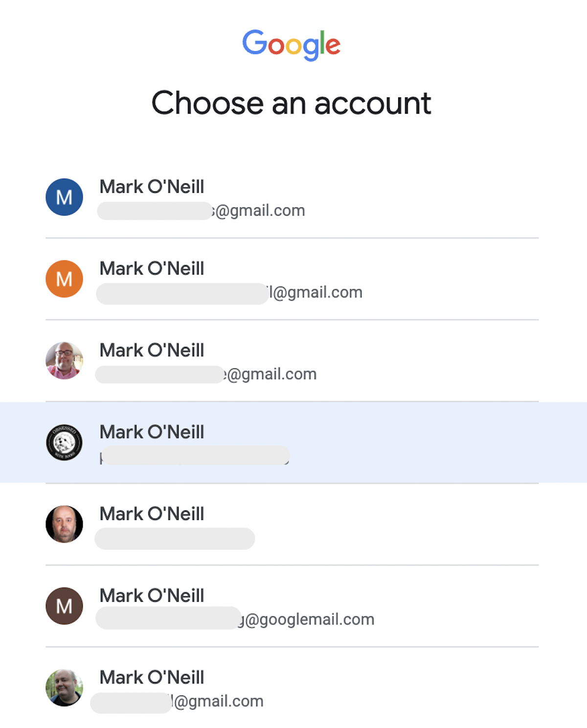
Task: Click the email ending in e@gmail.com
Action: click(x=206, y=374)
